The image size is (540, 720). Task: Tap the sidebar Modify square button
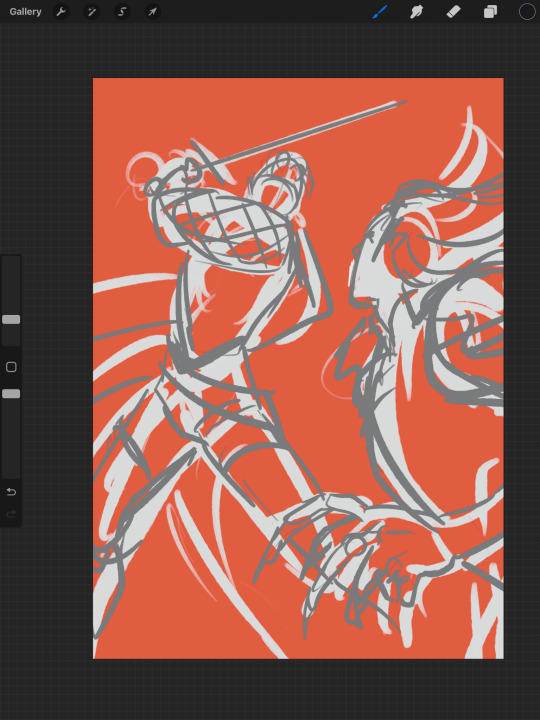[11, 366]
